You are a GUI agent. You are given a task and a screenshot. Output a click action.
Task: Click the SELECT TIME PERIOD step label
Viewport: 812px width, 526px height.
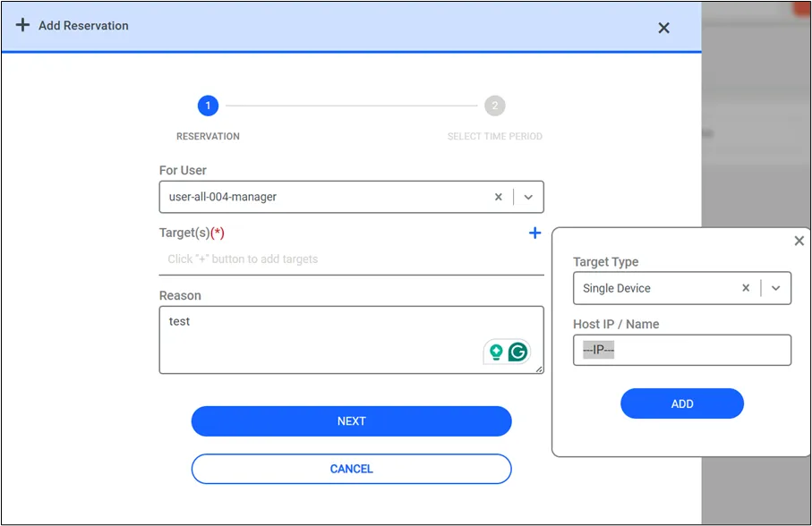click(x=495, y=137)
